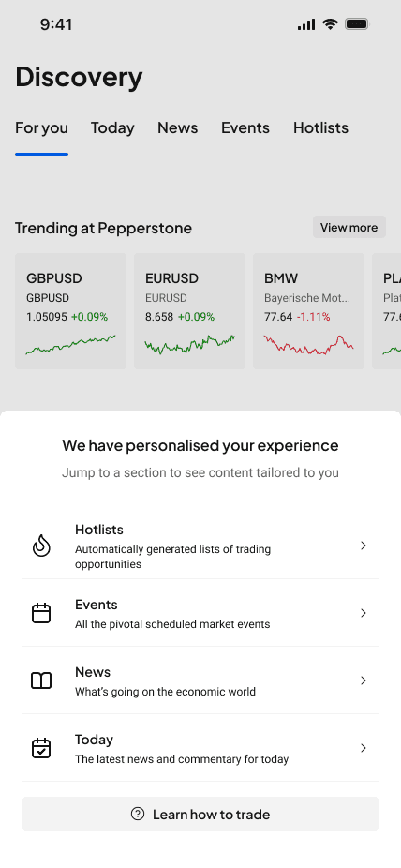Image resolution: width=401 pixels, height=868 pixels.
Task: Tap the News open-book icon
Action: [x=41, y=681]
